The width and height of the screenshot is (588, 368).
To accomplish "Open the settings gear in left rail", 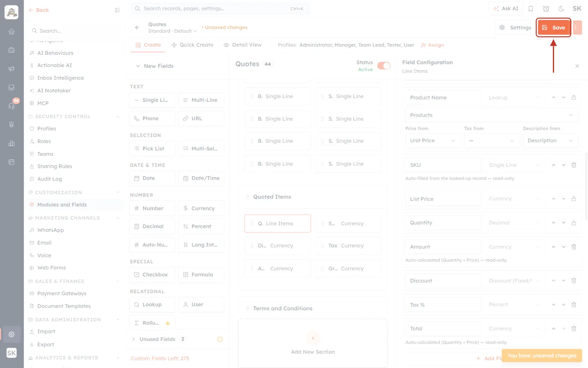I will pyautogui.click(x=11, y=334).
